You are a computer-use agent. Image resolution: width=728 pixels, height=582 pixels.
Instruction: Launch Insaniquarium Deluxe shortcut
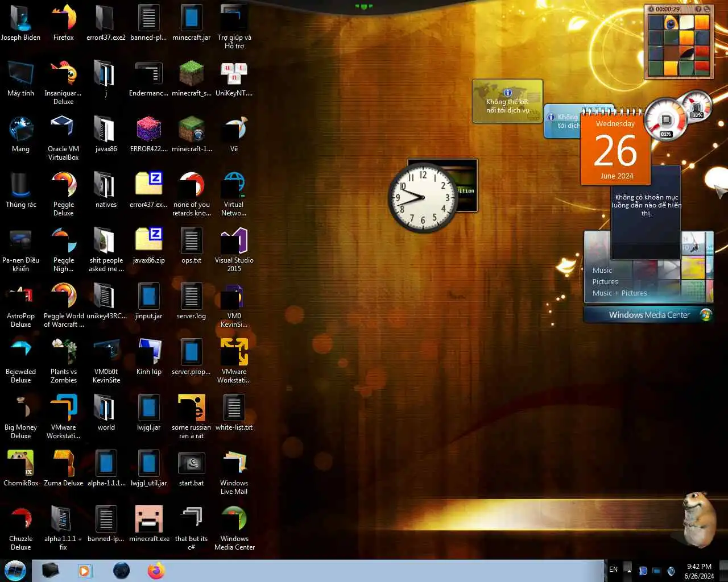63,82
